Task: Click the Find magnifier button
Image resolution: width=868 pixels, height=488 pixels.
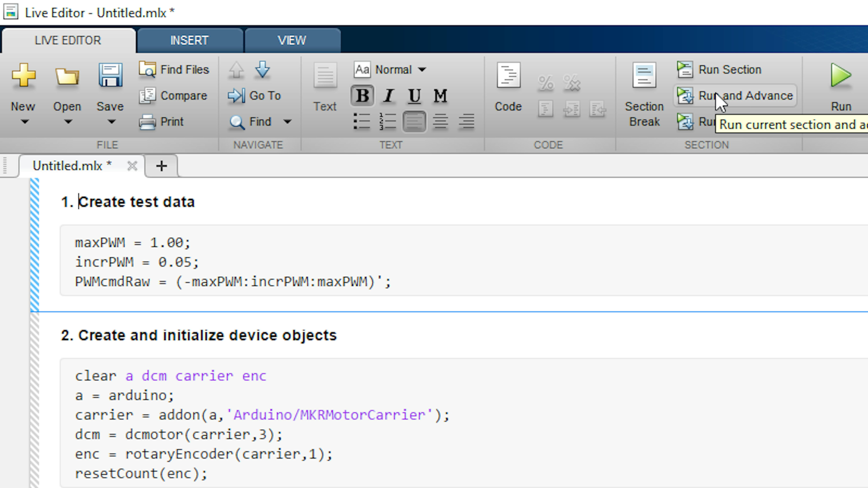Action: [x=250, y=122]
